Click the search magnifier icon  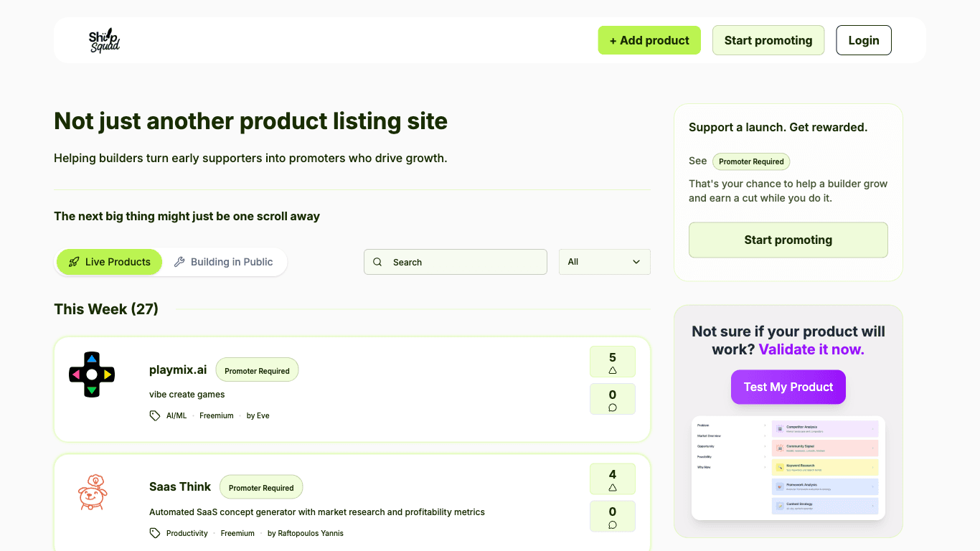pos(377,263)
